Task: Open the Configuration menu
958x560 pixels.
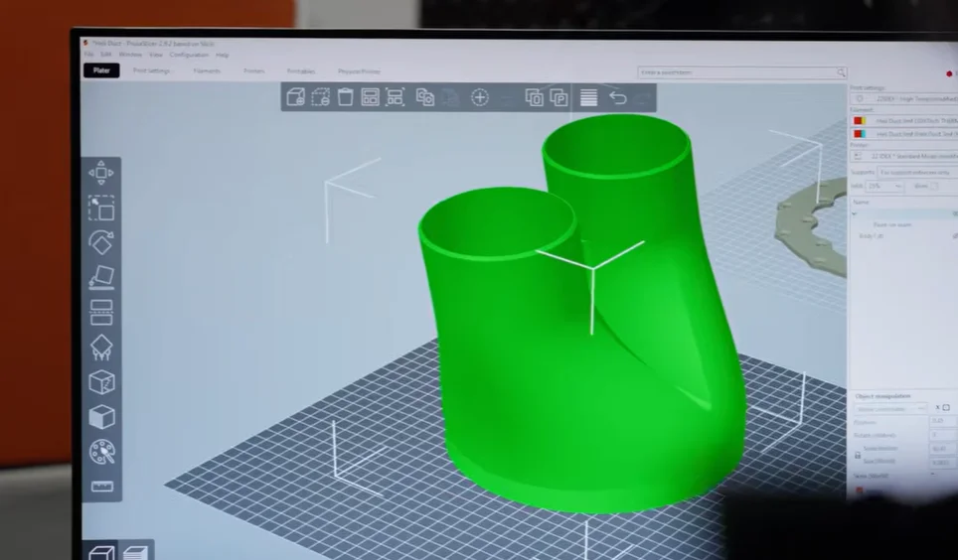Action: pyautogui.click(x=189, y=55)
